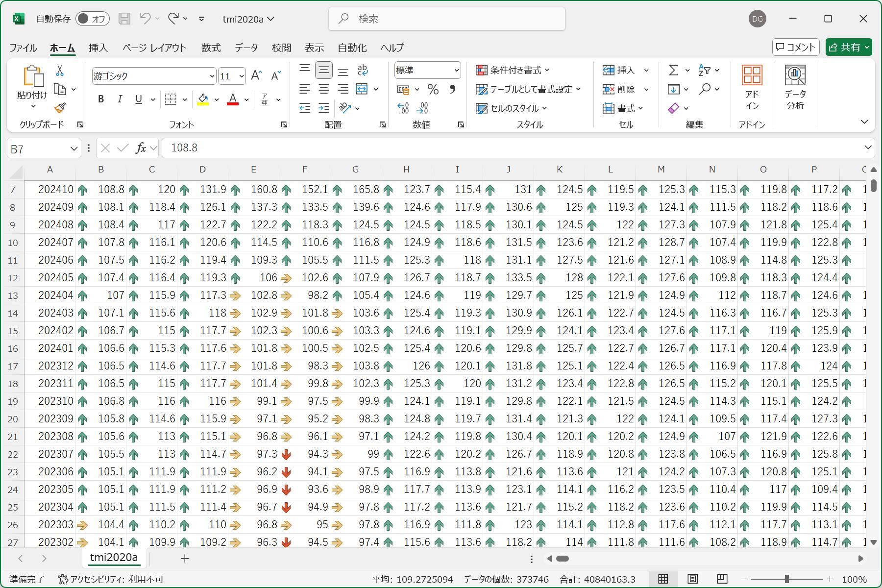The width and height of the screenshot is (882, 588).
Task: Switch to the 数式 tab
Action: tap(211, 48)
